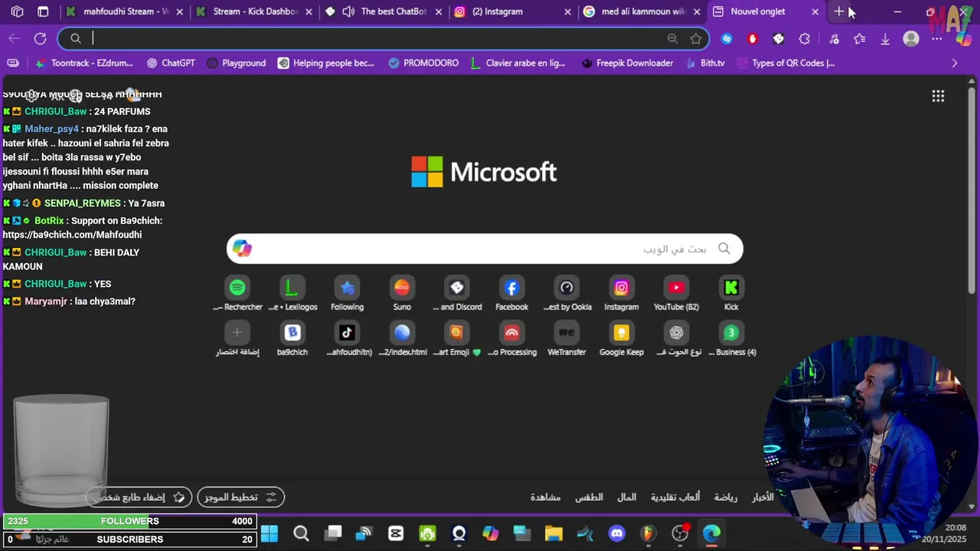The image size is (980, 551).
Task: Open the Discord shortcut tile
Action: tap(457, 294)
